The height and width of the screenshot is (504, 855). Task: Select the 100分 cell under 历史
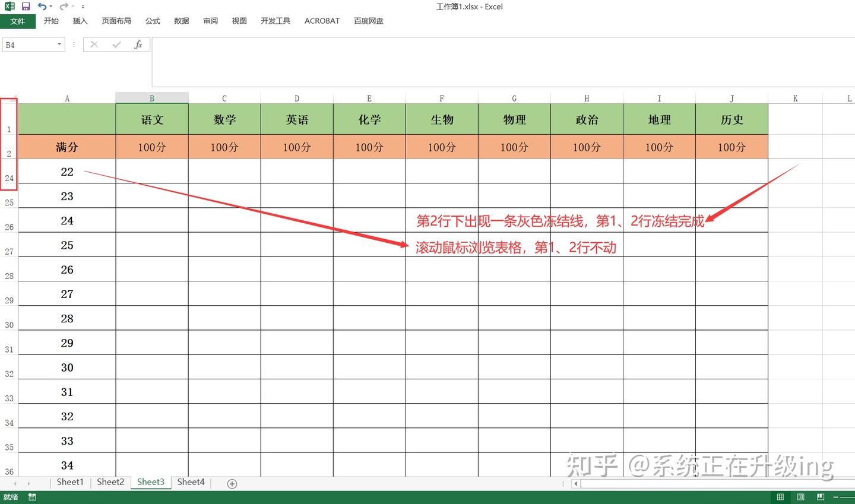point(731,147)
